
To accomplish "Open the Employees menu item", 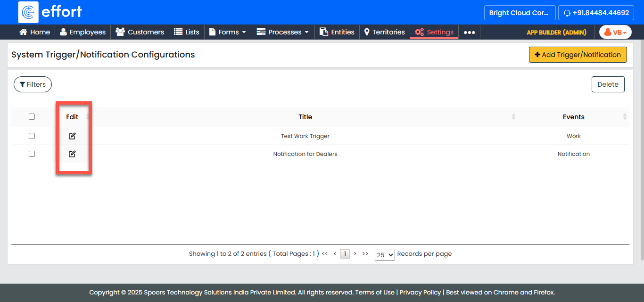I will pos(83,32).
